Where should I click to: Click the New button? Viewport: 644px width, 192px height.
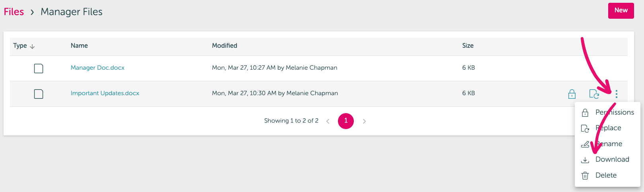click(x=621, y=11)
